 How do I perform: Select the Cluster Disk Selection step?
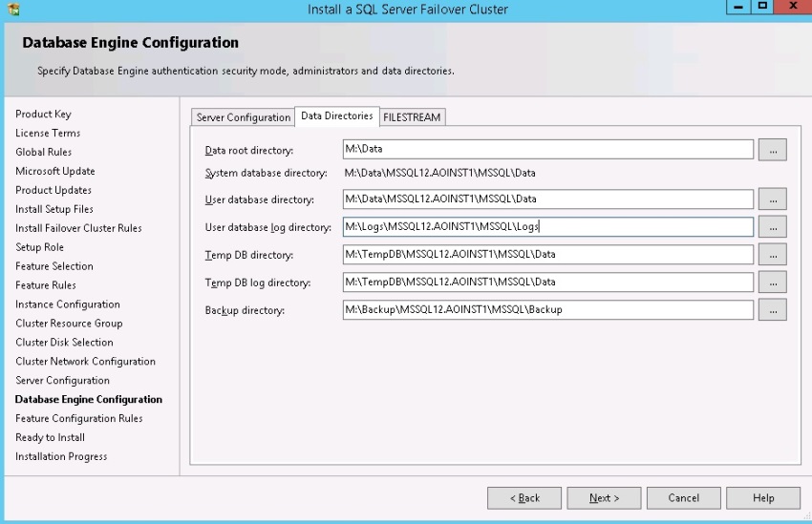coord(64,343)
